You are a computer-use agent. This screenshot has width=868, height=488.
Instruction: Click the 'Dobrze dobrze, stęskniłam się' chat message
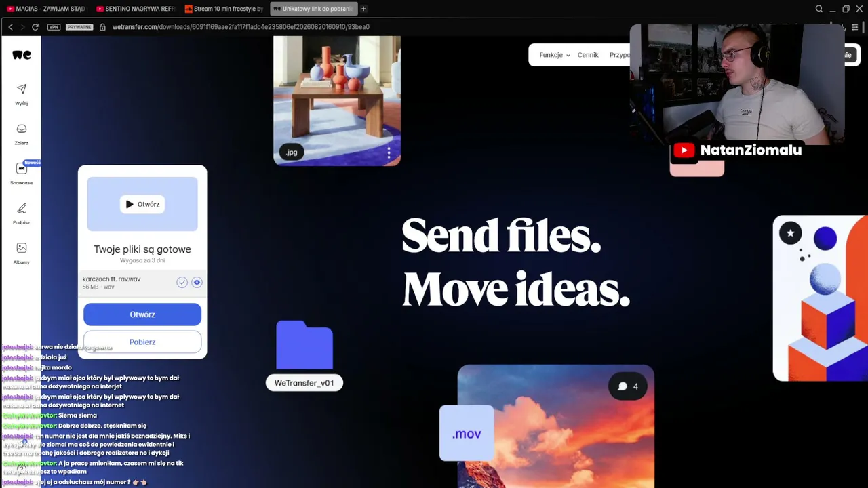tap(102, 426)
